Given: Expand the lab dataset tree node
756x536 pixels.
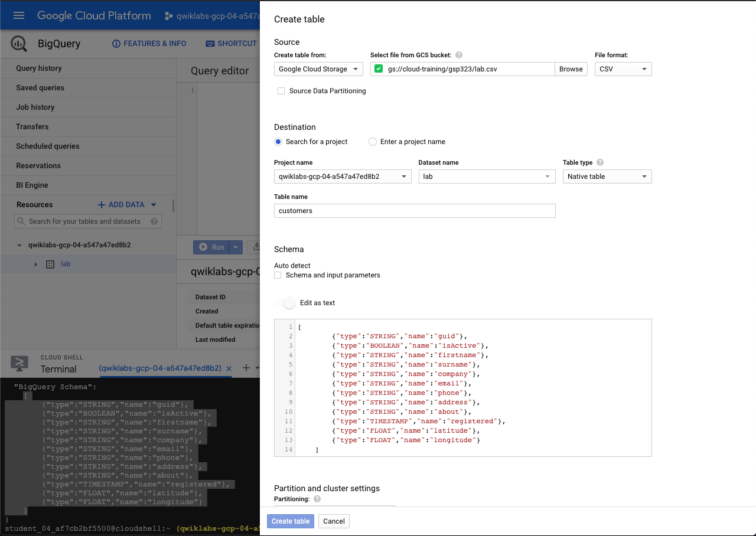Looking at the screenshot, I should 36,264.
